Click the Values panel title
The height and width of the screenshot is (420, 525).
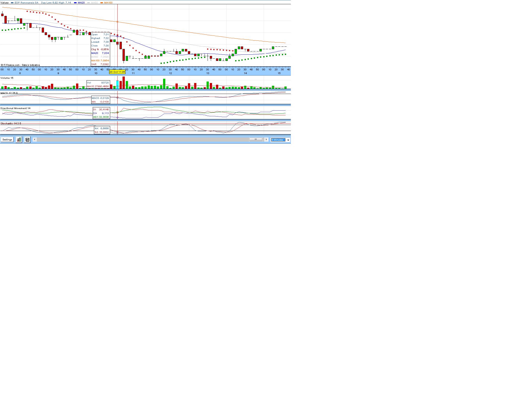pos(4,2)
